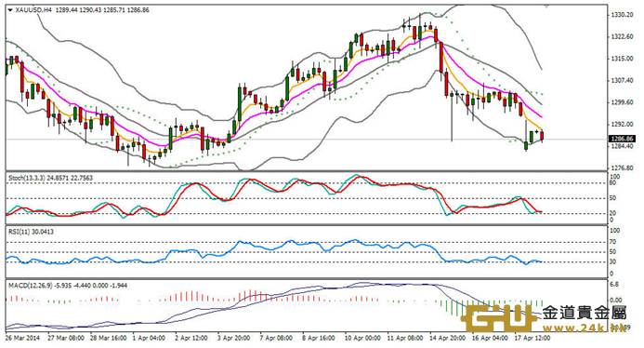Click the 1307.40 price axis label
Viewport: 644px width, 348px height.
point(622,80)
